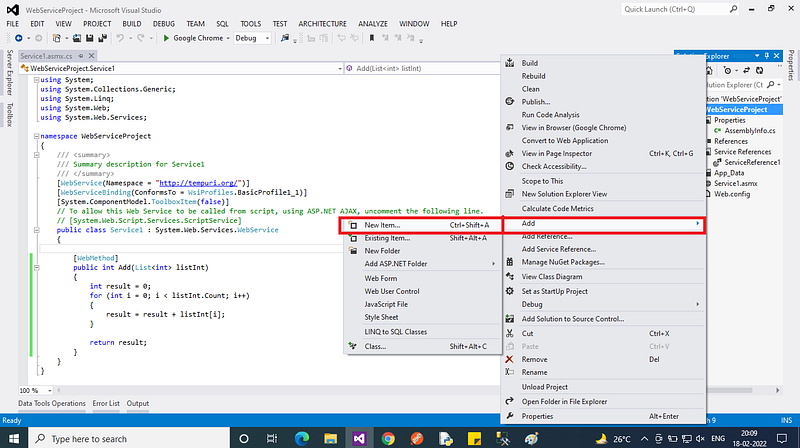
Task: Collapse the using directives code region
Action: pyautogui.click(x=36, y=80)
